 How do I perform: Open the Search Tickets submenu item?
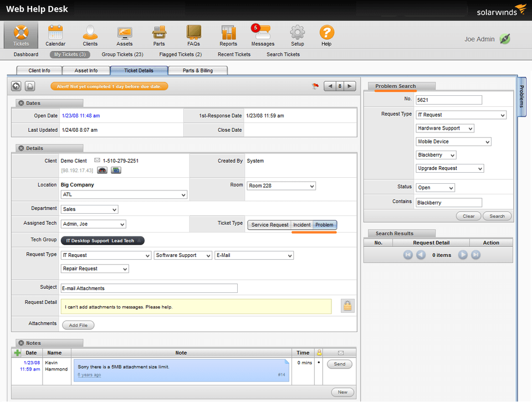[x=283, y=54]
